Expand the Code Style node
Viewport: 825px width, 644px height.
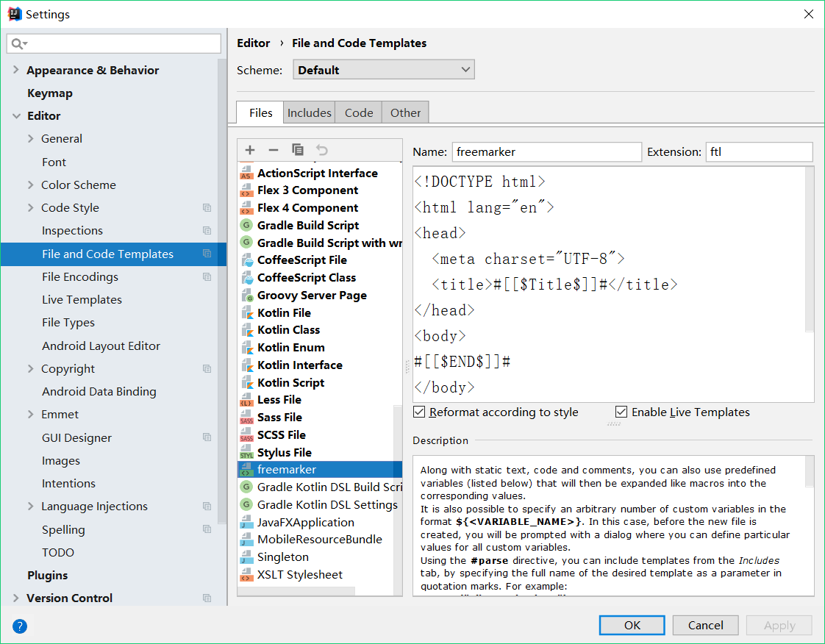31,208
